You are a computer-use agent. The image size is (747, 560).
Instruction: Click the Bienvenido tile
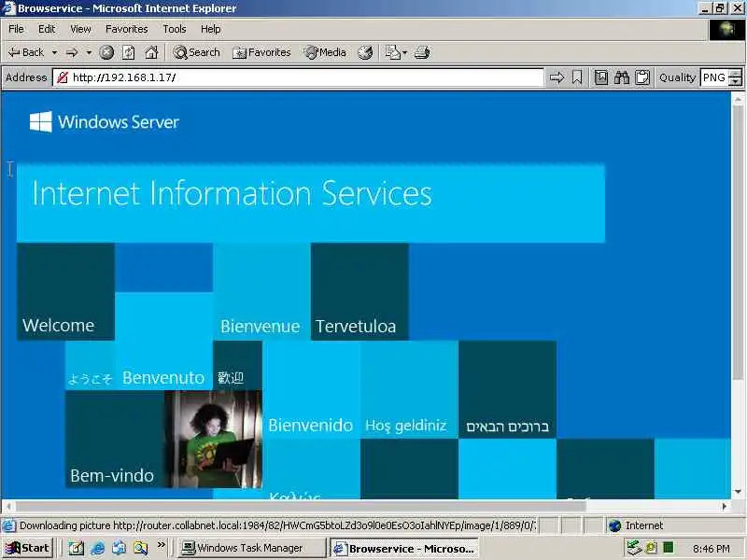click(311, 389)
